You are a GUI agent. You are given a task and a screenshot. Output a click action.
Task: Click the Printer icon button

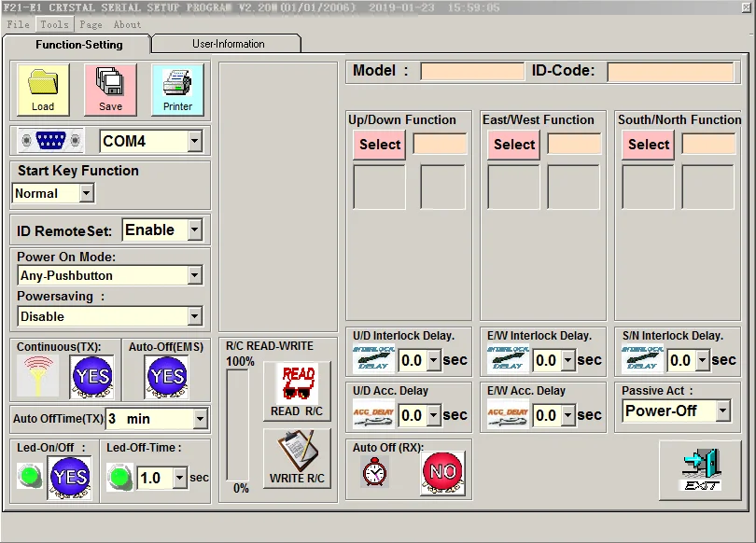click(x=177, y=90)
